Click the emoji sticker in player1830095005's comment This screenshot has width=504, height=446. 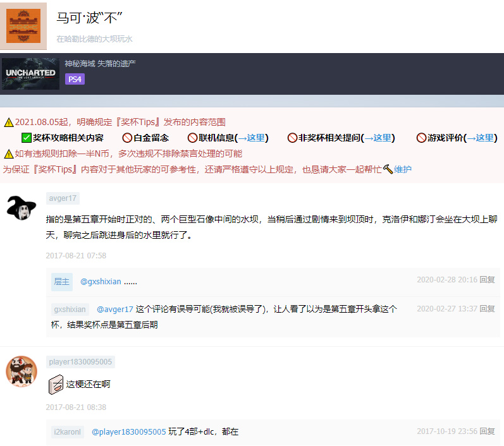56,383
